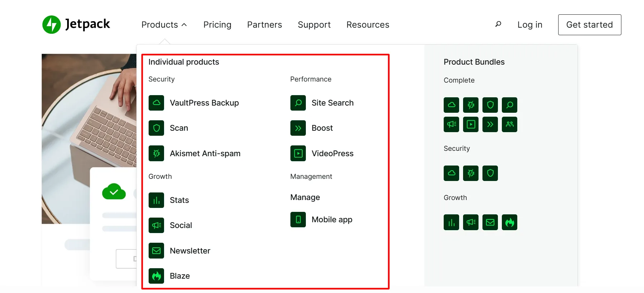Click video play icon in Complete bundle
Image resolution: width=644 pixels, height=293 pixels.
pos(471,124)
